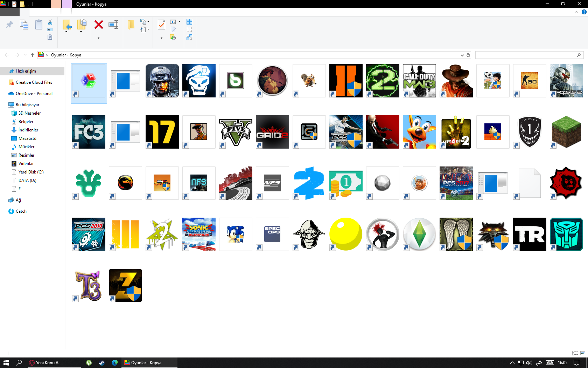588x368 pixels.
Task: Open the Steam taskbar icon
Action: click(x=101, y=363)
